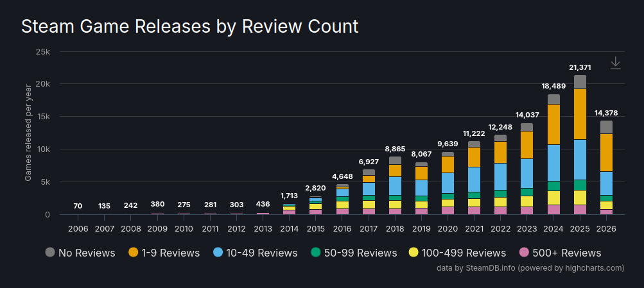The width and height of the screenshot is (644, 288).
Task: Click the 12,248 total label above 2022
Action: [501, 127]
